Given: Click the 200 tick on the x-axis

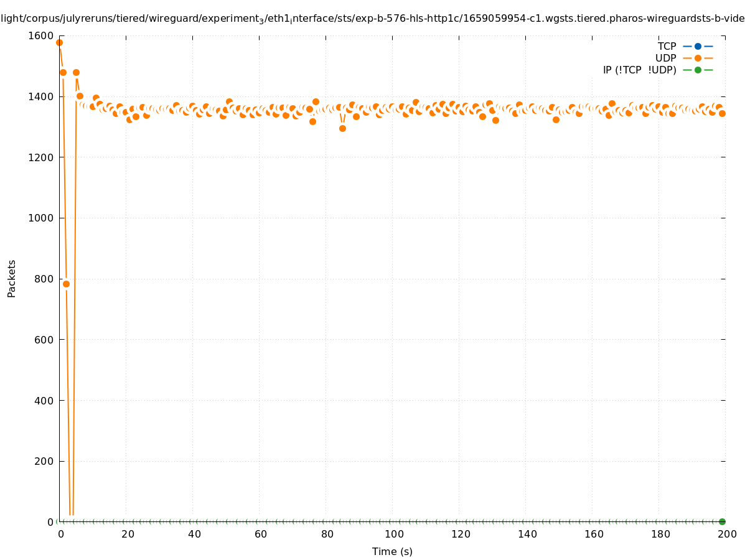Looking at the screenshot, I should [726, 534].
